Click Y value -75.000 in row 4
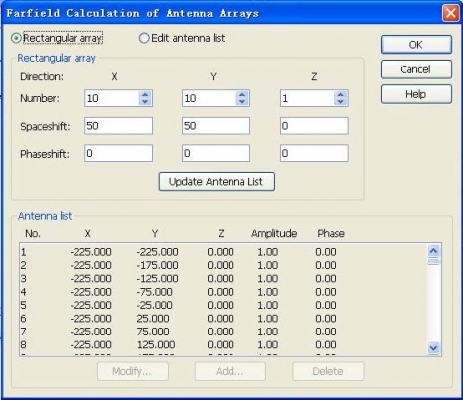Image resolution: width=463 pixels, height=400 pixels. tap(154, 292)
